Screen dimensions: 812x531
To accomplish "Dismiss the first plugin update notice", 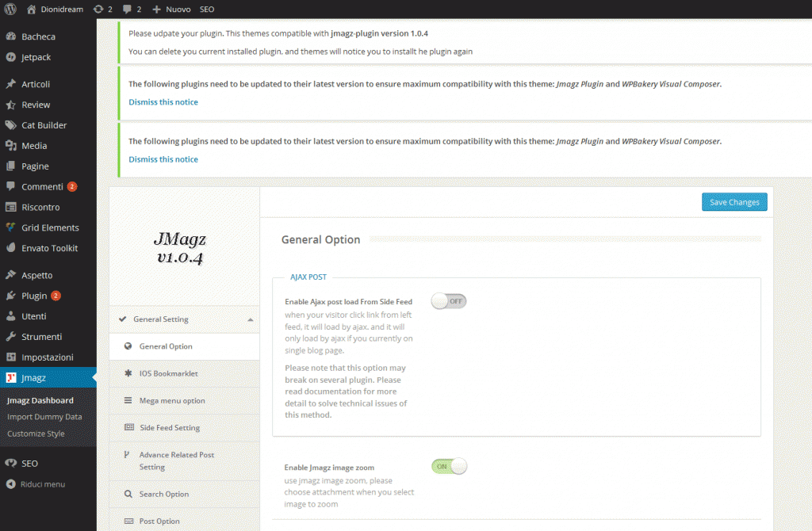I will point(163,102).
